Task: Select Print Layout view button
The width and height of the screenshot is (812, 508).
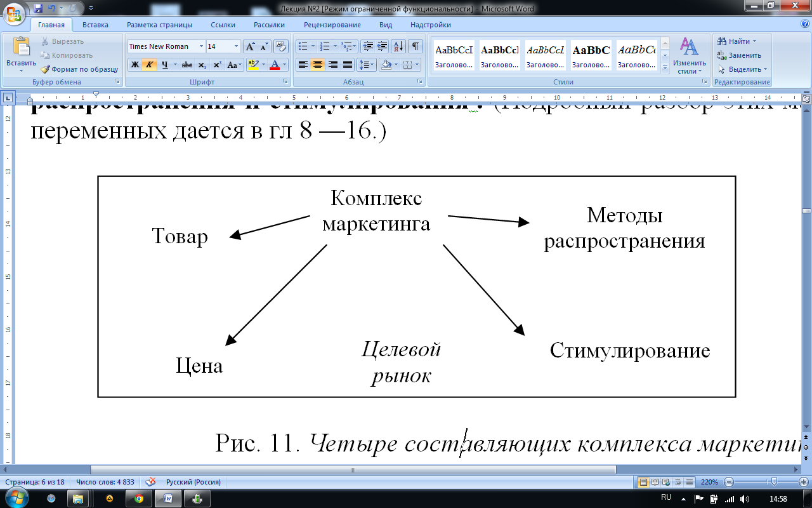Action: 643,482
